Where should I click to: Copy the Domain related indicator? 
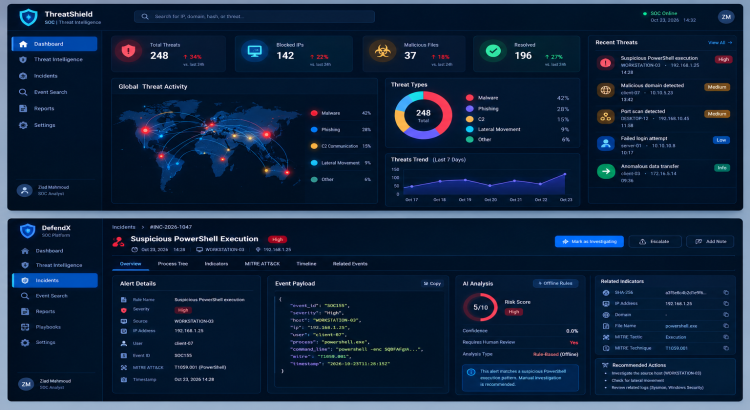[726, 315]
